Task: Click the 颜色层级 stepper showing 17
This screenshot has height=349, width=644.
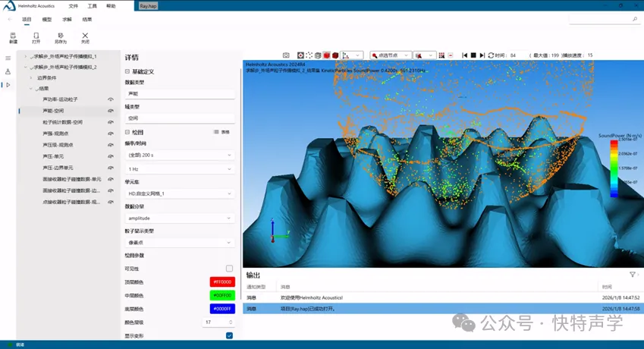Action: click(218, 322)
